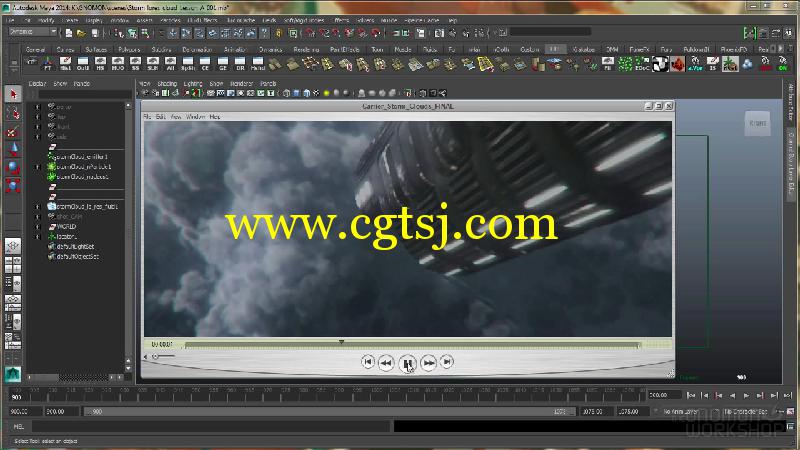Open the Shading viewport menu
The height and width of the screenshot is (450, 800).
167,84
